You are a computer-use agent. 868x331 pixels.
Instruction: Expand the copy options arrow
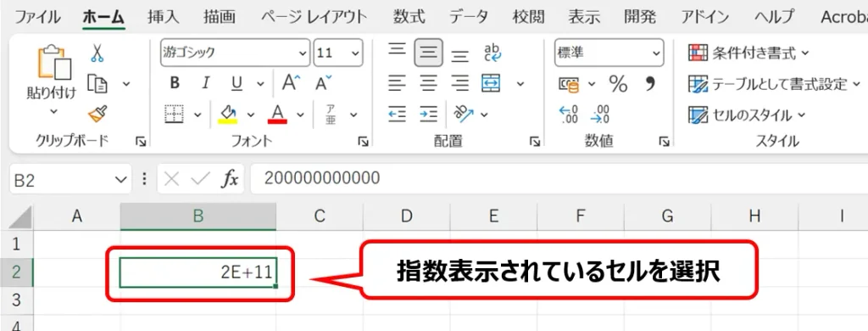[x=126, y=84]
